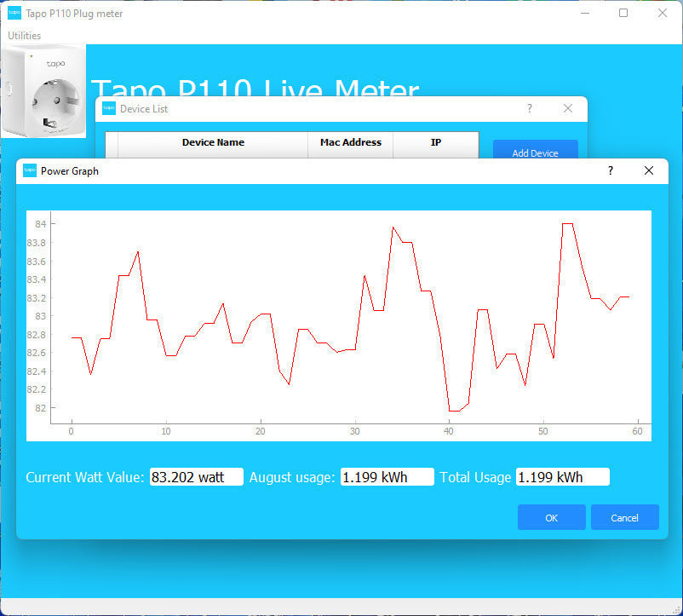Click the Device Name column header
Viewport: 683px width, 616px height.
point(213,142)
